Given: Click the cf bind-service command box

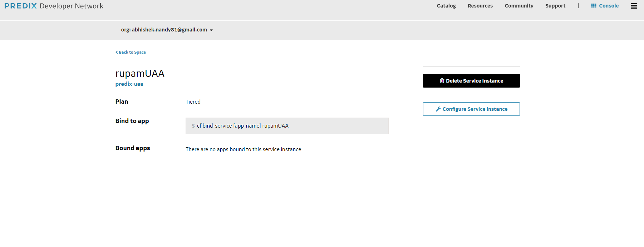Looking at the screenshot, I should pos(287,126).
